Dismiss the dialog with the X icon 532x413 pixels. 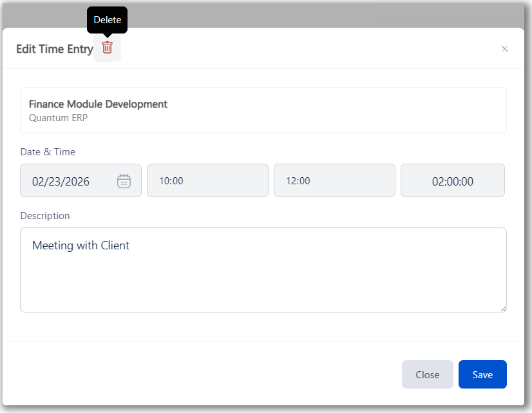tap(504, 49)
